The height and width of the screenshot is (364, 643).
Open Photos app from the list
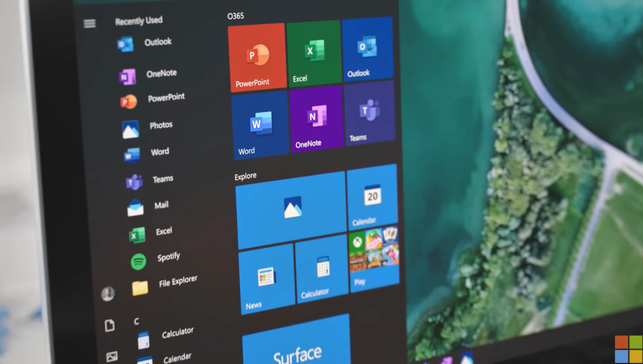click(147, 128)
